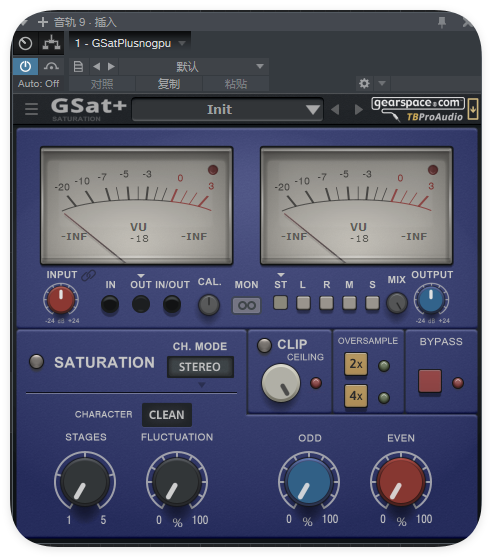The image size is (492, 557).
Task: Open the preset file page icon
Action: point(78,66)
